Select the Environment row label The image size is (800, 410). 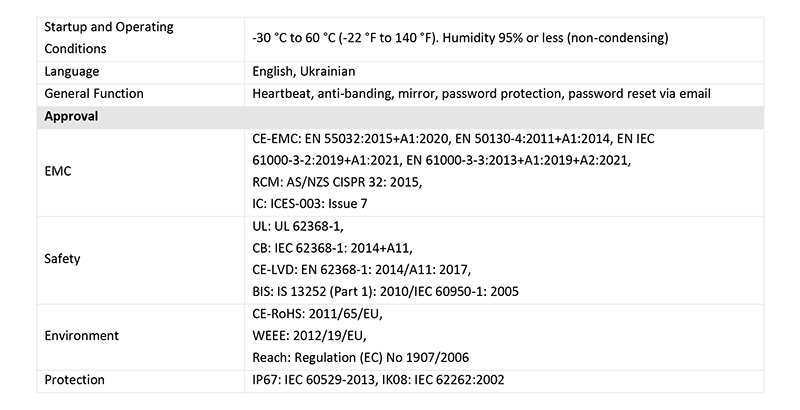pyautogui.click(x=81, y=335)
